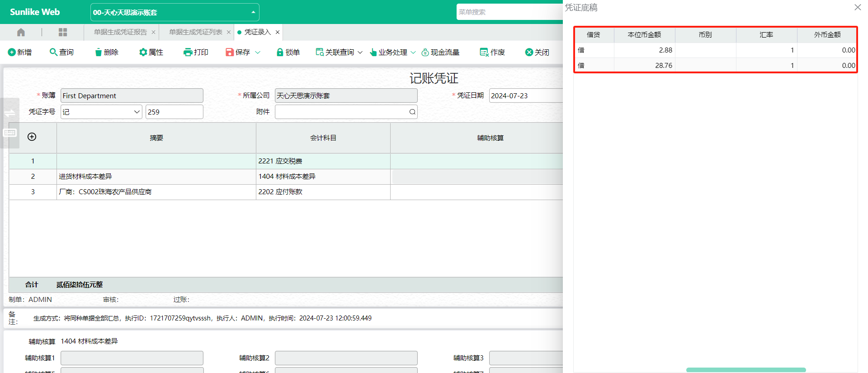Viewport: 868px width, 373px height.
Task: Click the 附件 search magnifier icon
Action: pyautogui.click(x=412, y=112)
